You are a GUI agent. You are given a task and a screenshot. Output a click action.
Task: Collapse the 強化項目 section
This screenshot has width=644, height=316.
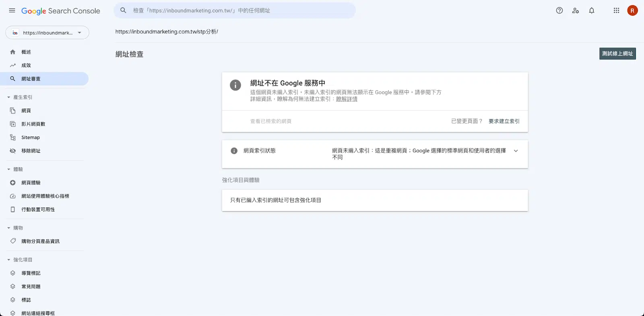click(9, 260)
